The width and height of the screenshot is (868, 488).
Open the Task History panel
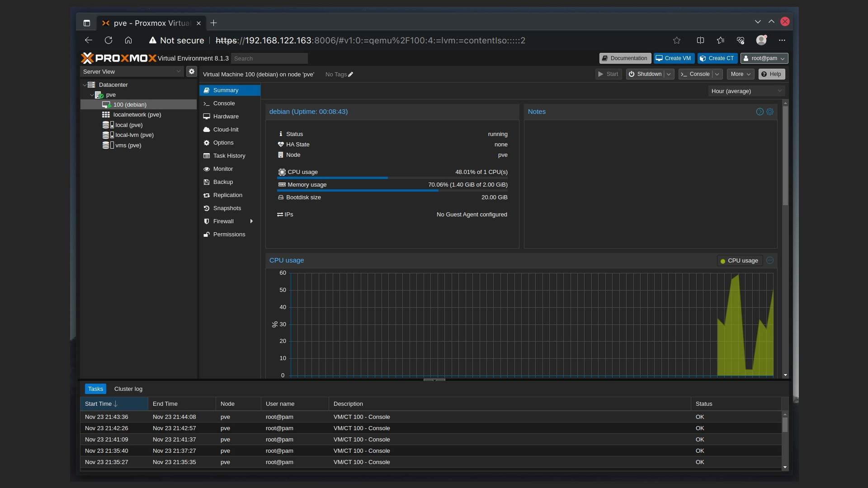point(229,155)
